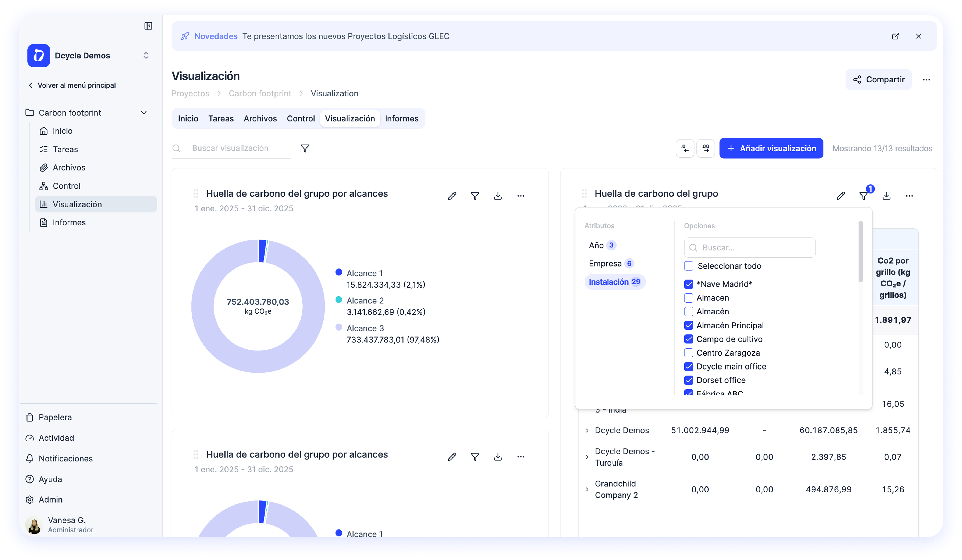Switch to the Control tab
The height and width of the screenshot is (560, 962).
coord(301,118)
